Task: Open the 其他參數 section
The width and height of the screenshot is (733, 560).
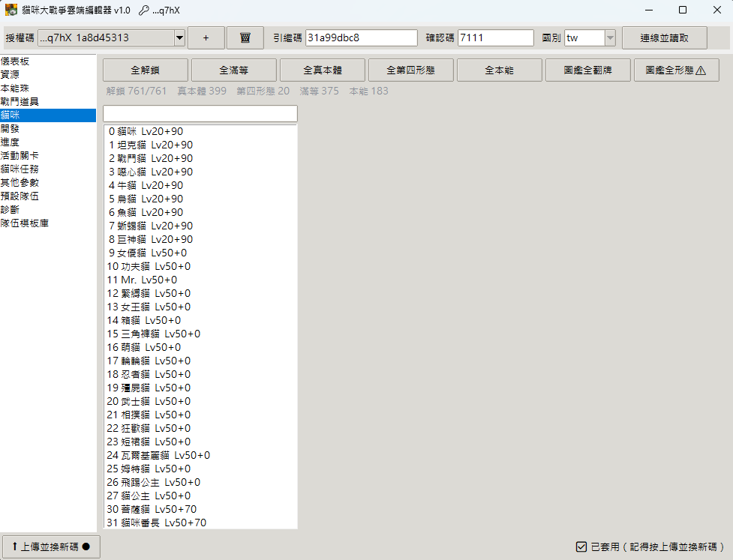Action: pos(48,183)
